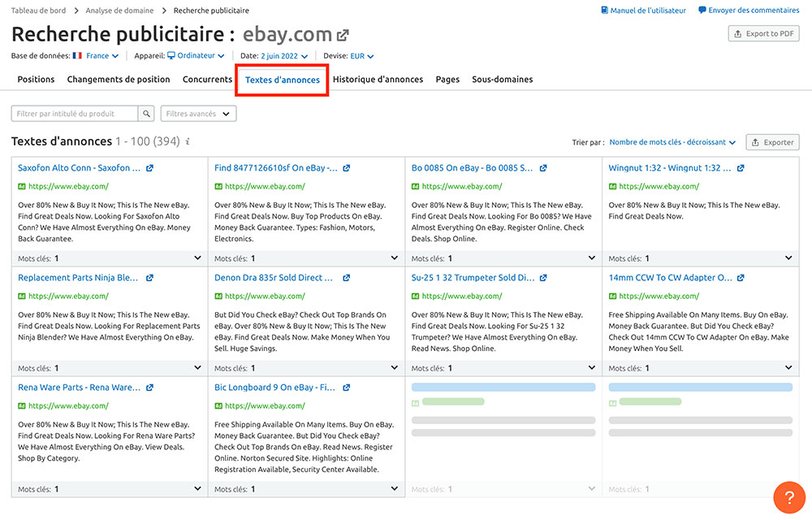
Task: Switch to the Pages tab
Action: point(447,80)
